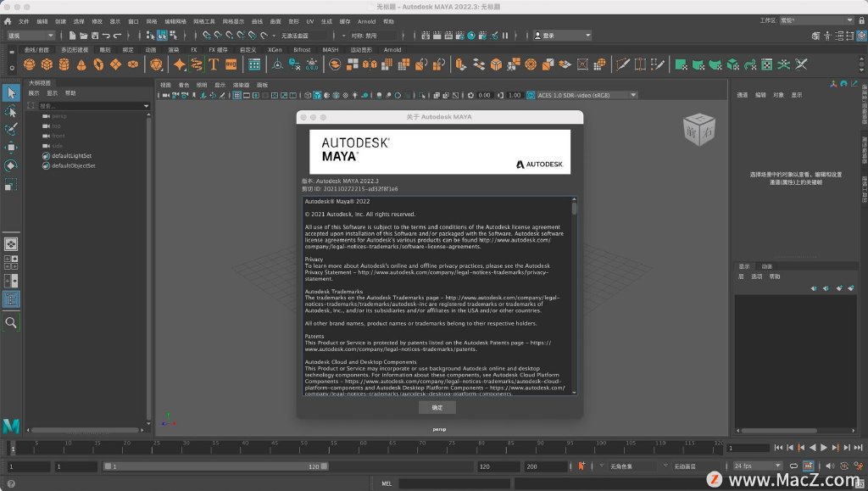
Task: Toggle select by object type mode
Action: (162, 36)
